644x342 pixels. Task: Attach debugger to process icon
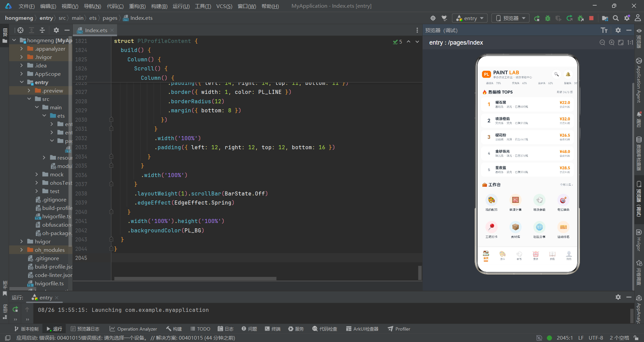581,18
